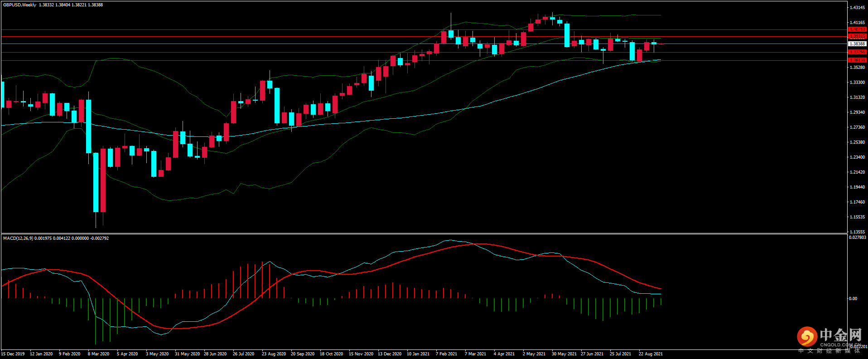The height and width of the screenshot is (359, 868).
Task: Click the current price label 1.38388
Action: (857, 44)
